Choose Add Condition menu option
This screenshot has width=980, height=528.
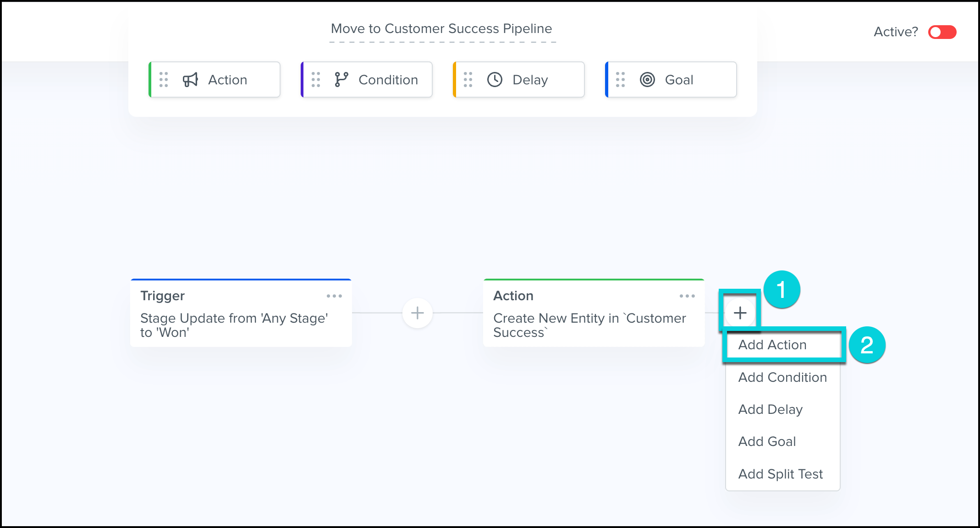click(x=782, y=377)
